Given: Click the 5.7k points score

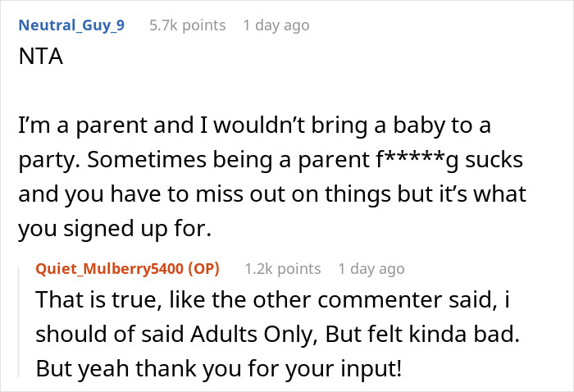Looking at the screenshot, I should click(x=187, y=25).
